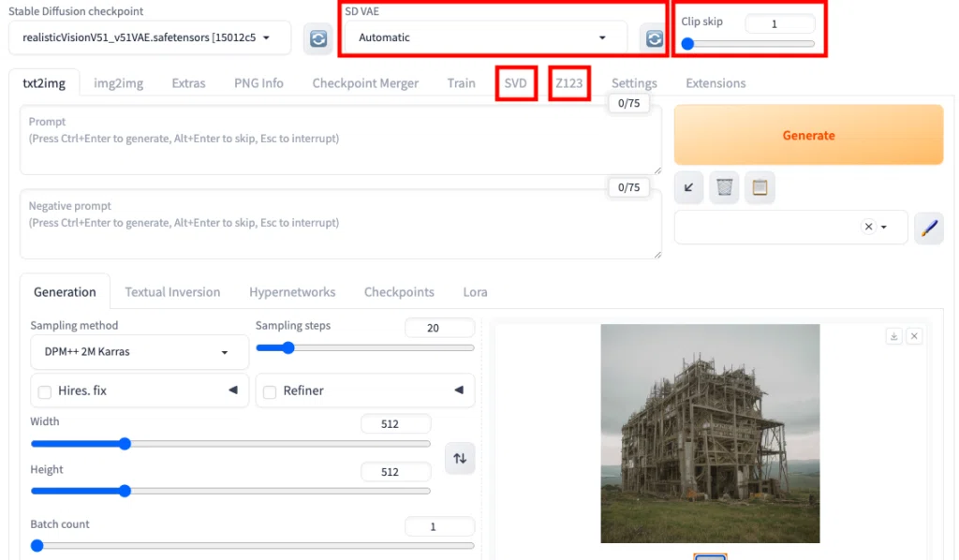Open the Extras tab
Viewport: 959px width, 560px height.
[188, 83]
